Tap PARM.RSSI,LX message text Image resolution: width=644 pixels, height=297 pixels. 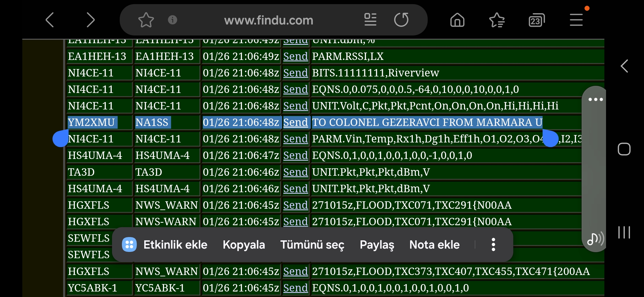(x=348, y=56)
